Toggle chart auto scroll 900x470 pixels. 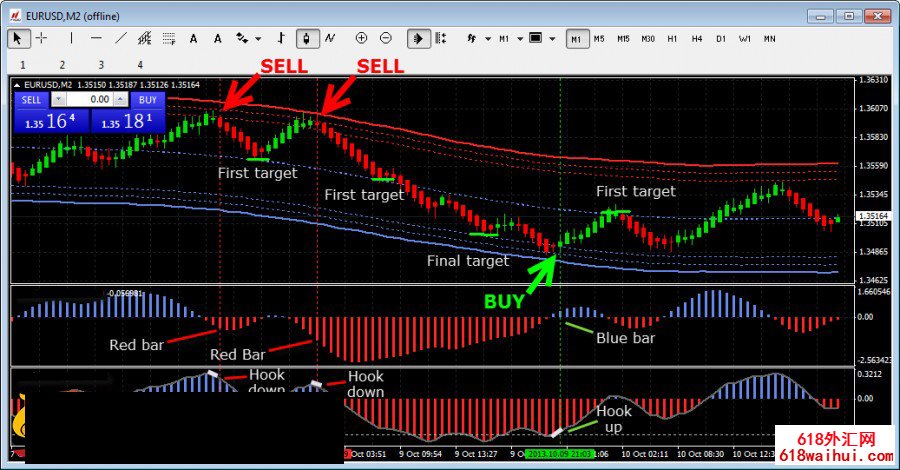(418, 38)
